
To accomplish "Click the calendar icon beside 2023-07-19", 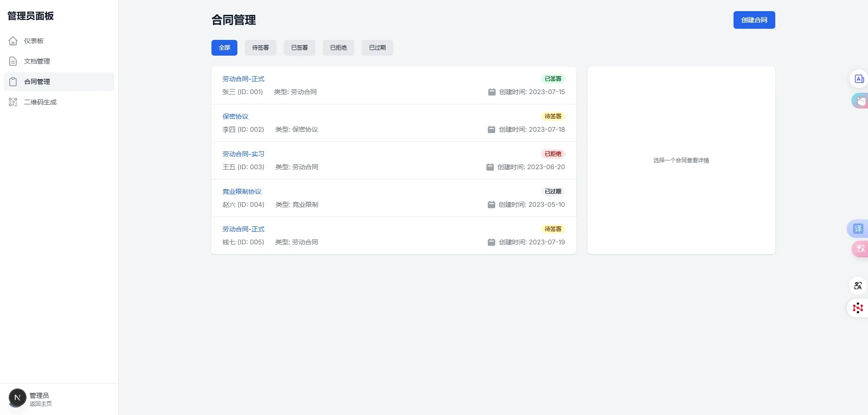I will 491,242.
